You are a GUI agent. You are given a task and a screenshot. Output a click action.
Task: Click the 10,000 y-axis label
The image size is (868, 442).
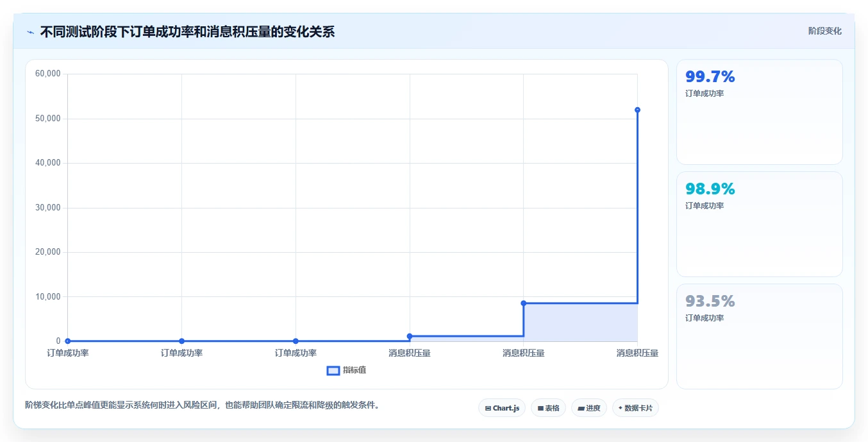coord(48,297)
